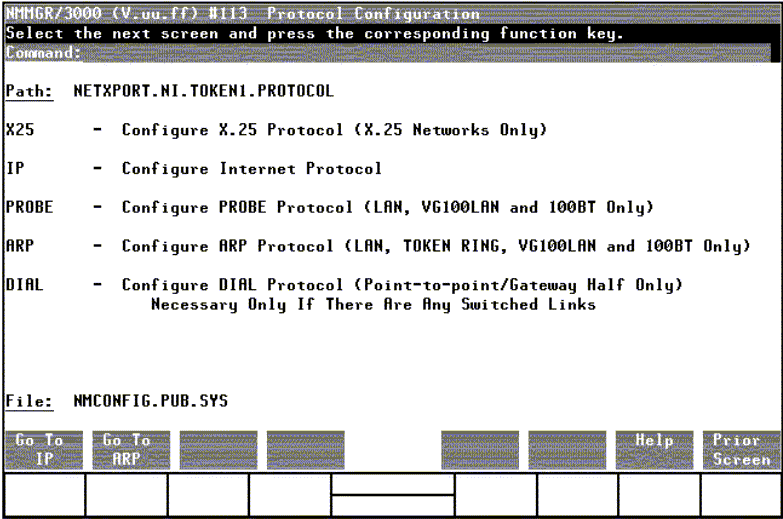Click the Configure Internet Protocol description
Image resolution: width=783 pixels, height=519 pixels.
pyautogui.click(x=252, y=169)
